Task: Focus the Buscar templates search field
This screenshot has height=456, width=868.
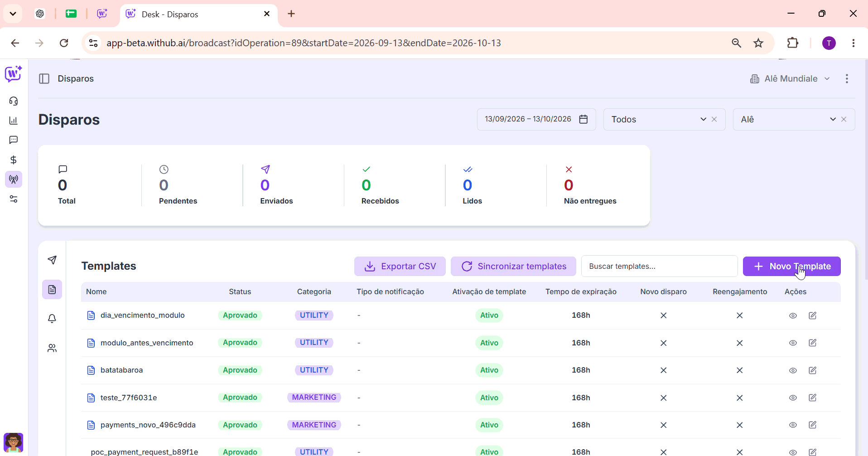Action: [x=660, y=267]
